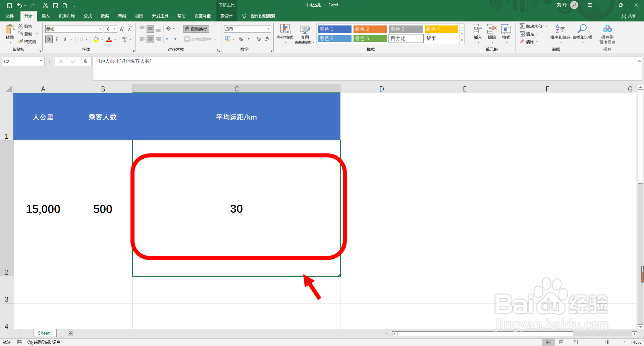Toggle left horizontal alignment
644x346 pixels.
[142, 39]
